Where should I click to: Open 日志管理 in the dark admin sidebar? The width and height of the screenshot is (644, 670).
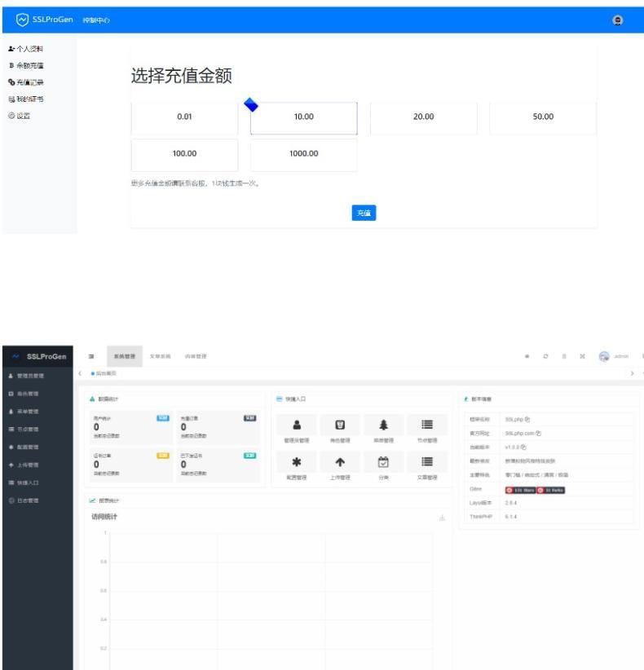pyautogui.click(x=37, y=500)
